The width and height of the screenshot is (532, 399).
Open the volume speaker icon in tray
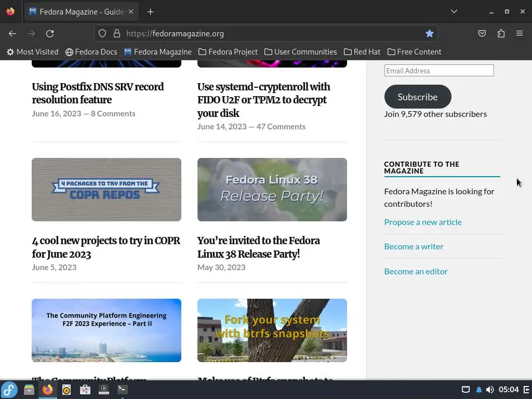(x=490, y=390)
